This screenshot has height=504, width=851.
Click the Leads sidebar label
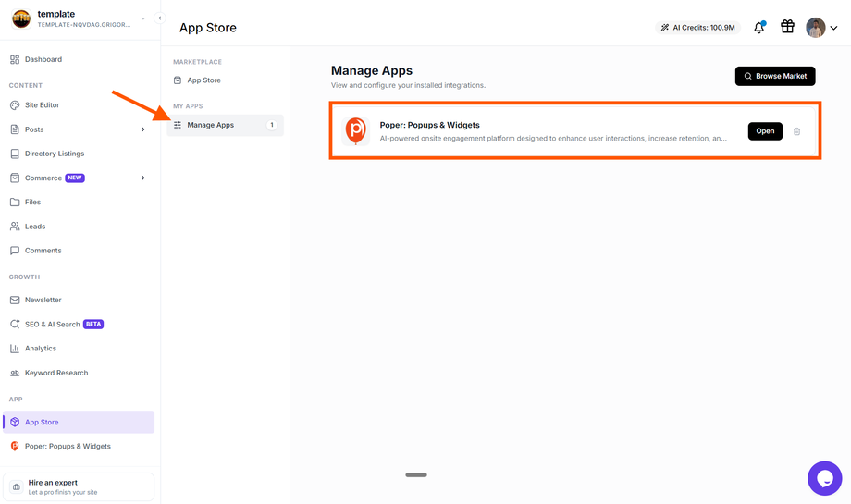tap(35, 227)
